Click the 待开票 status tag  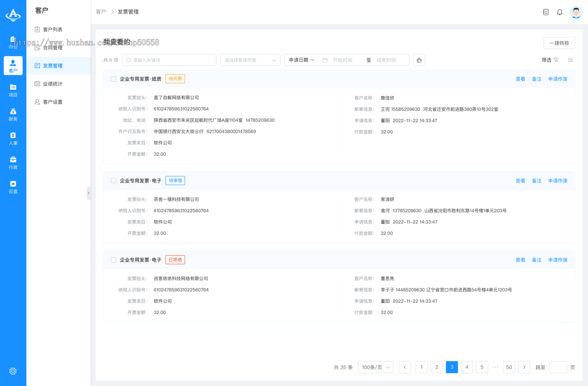tap(175, 79)
